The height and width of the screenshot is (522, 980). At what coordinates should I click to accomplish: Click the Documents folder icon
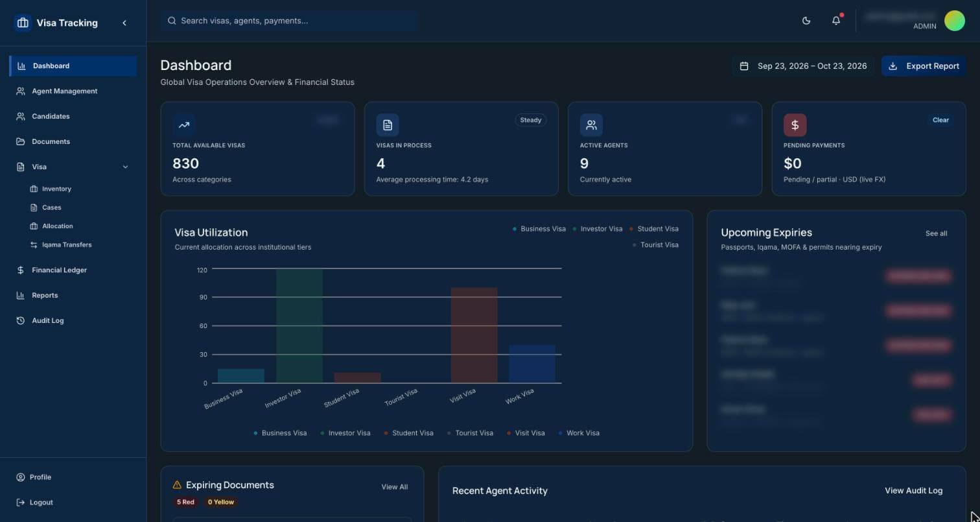[21, 142]
